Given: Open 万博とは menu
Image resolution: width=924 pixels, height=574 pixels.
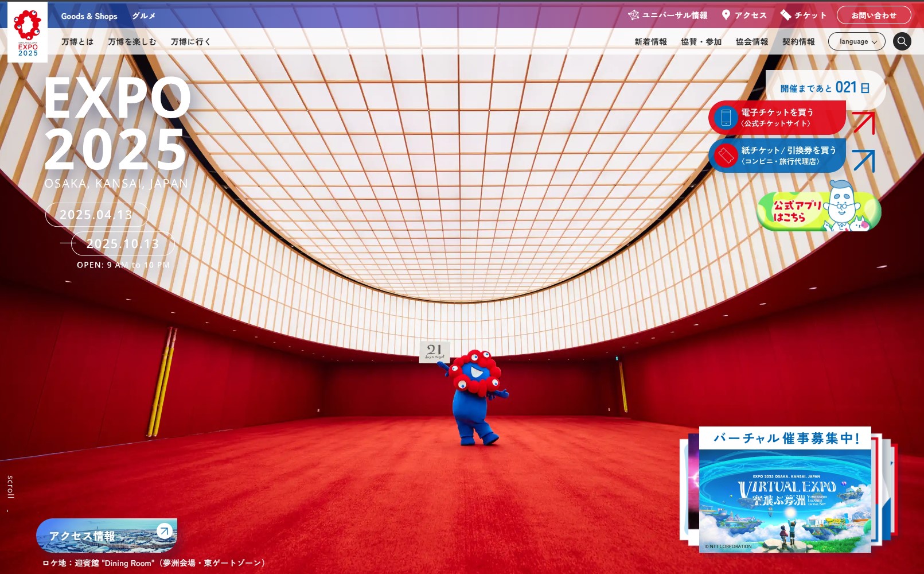Looking at the screenshot, I should click(77, 42).
